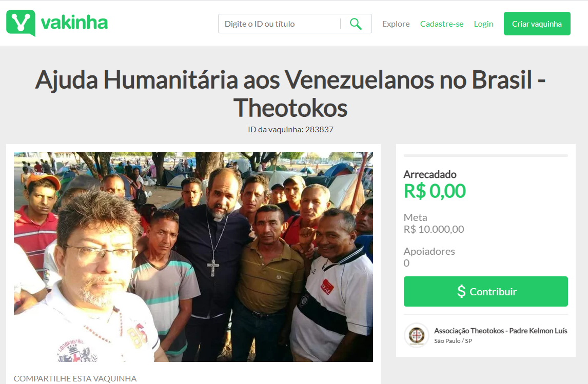This screenshot has height=384, width=588.
Task: Click the vaquinha ID 283837 text
Action: (x=290, y=130)
